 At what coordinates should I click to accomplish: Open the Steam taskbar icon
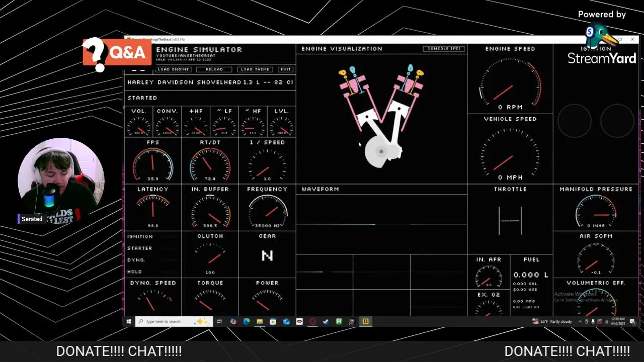pos(326,322)
